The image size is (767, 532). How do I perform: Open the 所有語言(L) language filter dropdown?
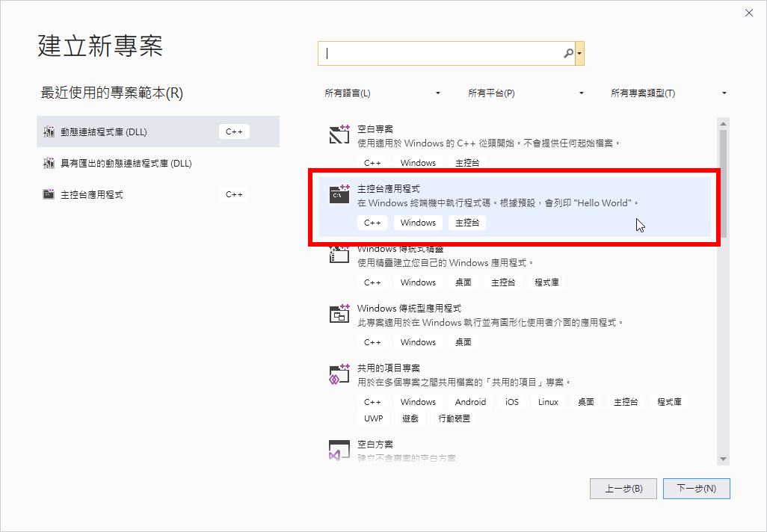tap(383, 93)
